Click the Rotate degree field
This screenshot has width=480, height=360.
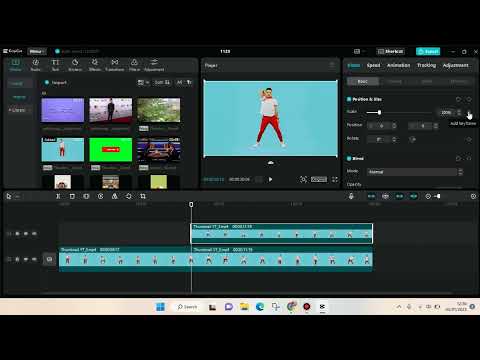tap(382, 139)
